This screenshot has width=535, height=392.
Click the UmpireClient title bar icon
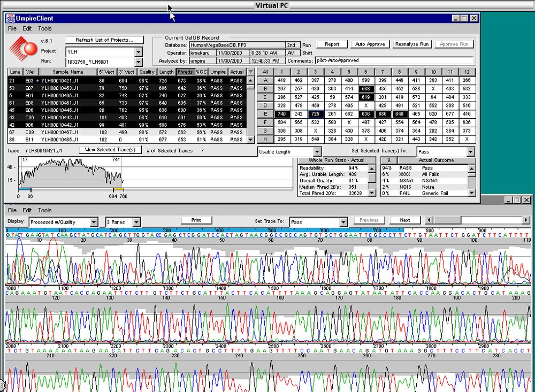10,18
